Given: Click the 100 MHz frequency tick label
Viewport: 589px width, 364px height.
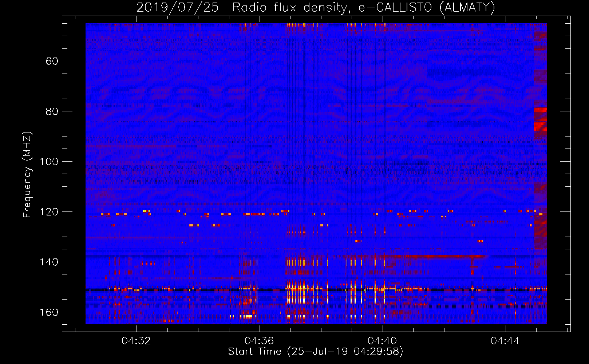Looking at the screenshot, I should click(x=49, y=162).
